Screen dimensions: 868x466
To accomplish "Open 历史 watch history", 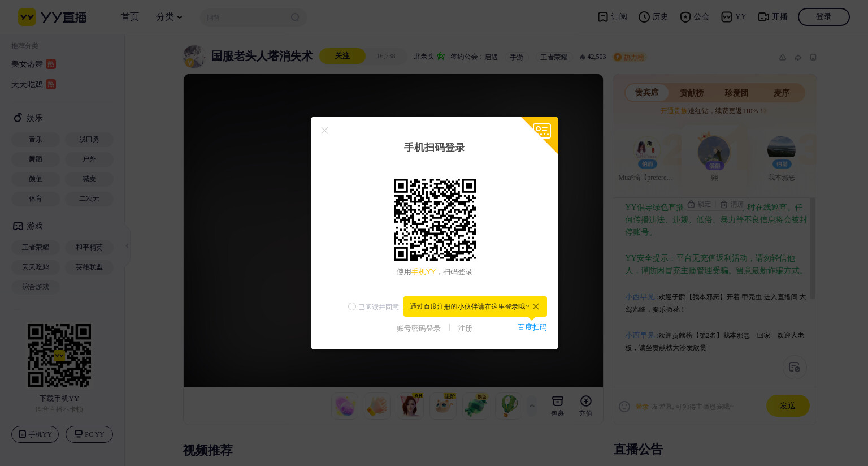I will (653, 17).
